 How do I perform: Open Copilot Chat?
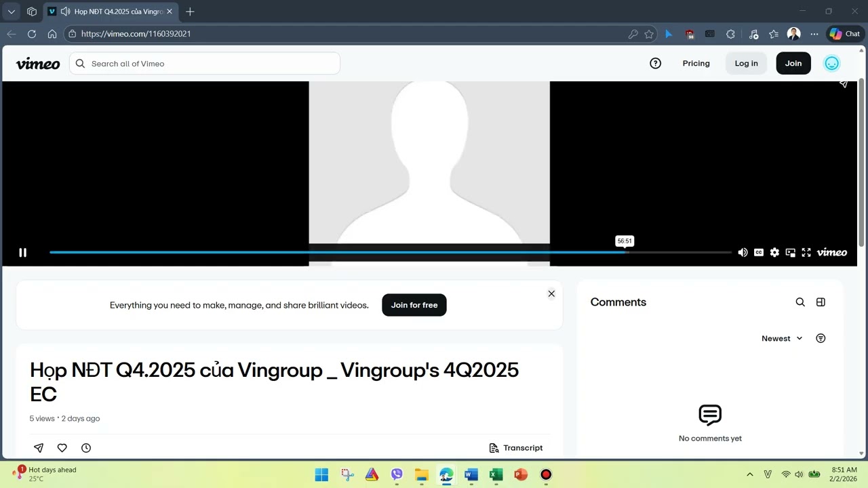[845, 34]
